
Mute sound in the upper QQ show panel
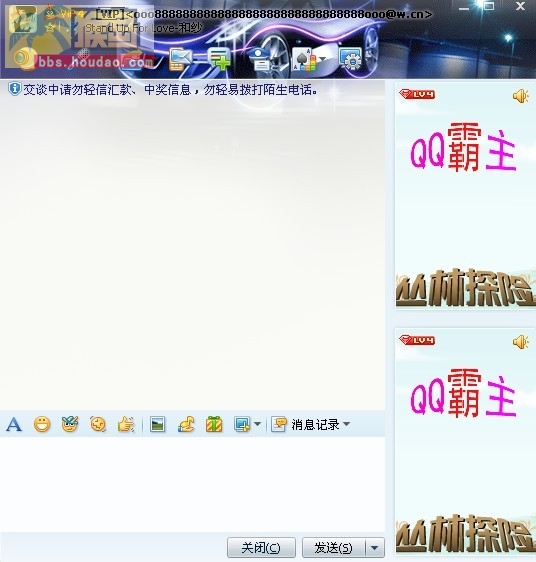[x=521, y=96]
